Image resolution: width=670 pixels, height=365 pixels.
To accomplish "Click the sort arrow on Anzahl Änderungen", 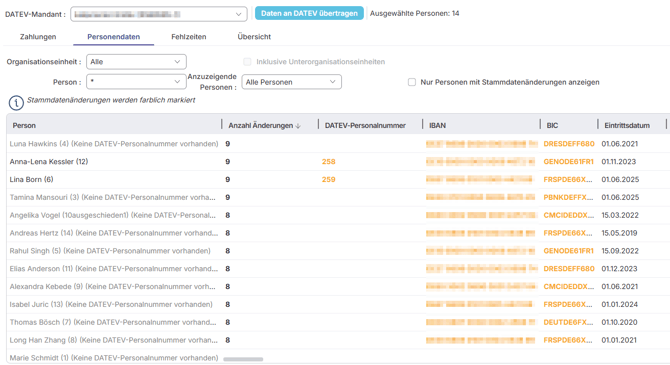I will tap(298, 126).
